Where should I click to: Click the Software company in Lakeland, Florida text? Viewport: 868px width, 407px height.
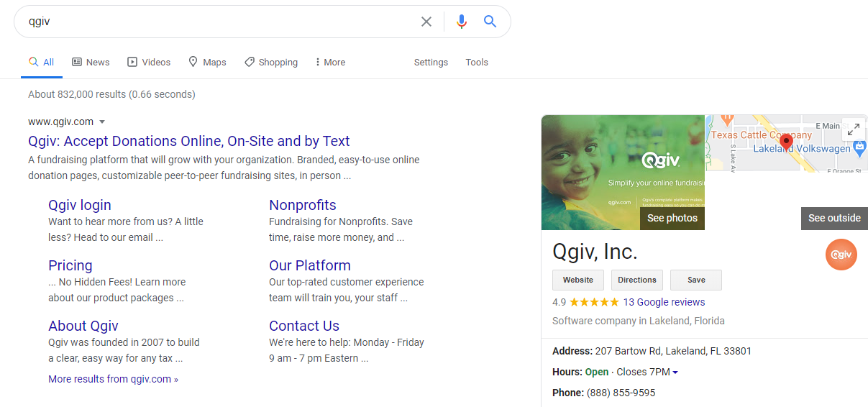coord(639,321)
